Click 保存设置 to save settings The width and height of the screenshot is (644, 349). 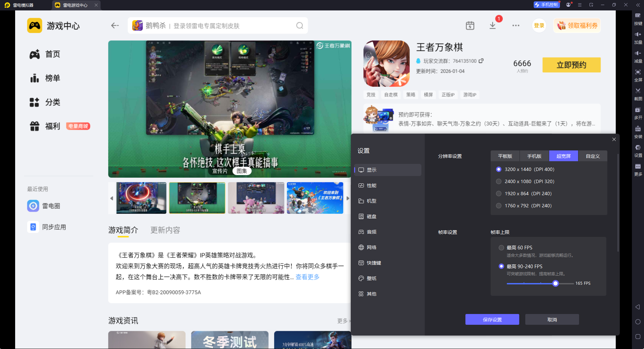[492, 319]
